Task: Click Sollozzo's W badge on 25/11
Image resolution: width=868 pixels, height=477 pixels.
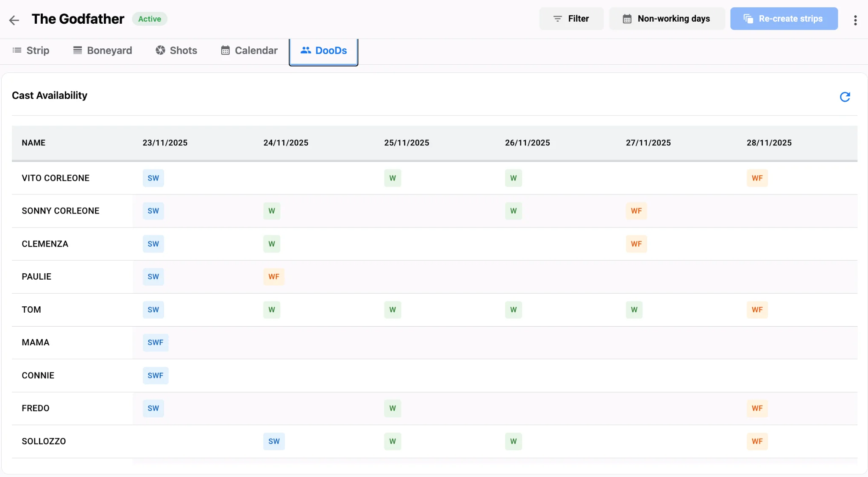Action: 392,441
